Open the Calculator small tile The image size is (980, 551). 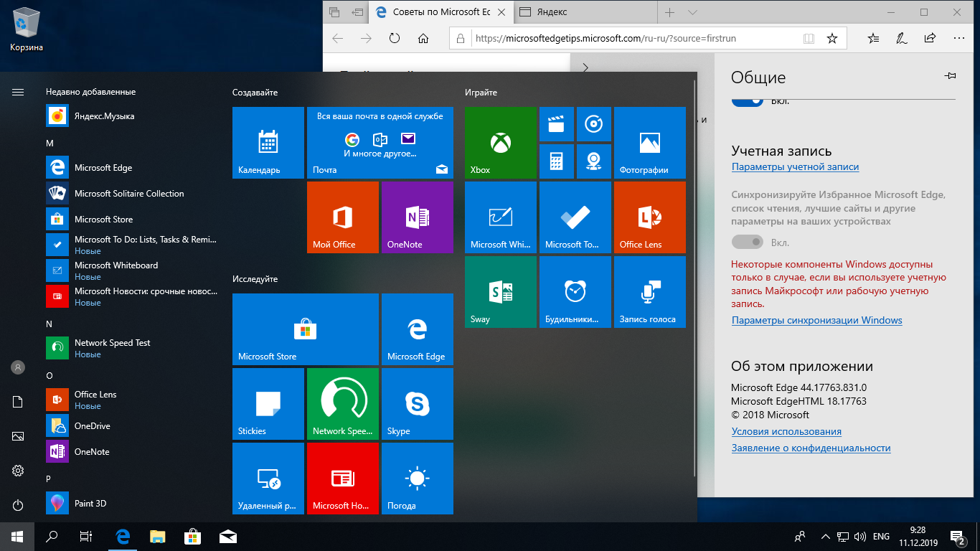(557, 161)
